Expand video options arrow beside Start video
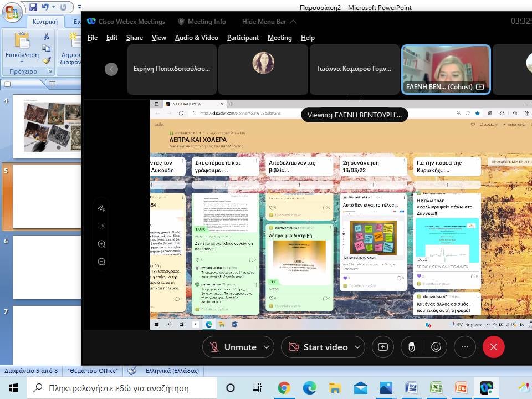The width and height of the screenshot is (532, 399). (x=357, y=347)
